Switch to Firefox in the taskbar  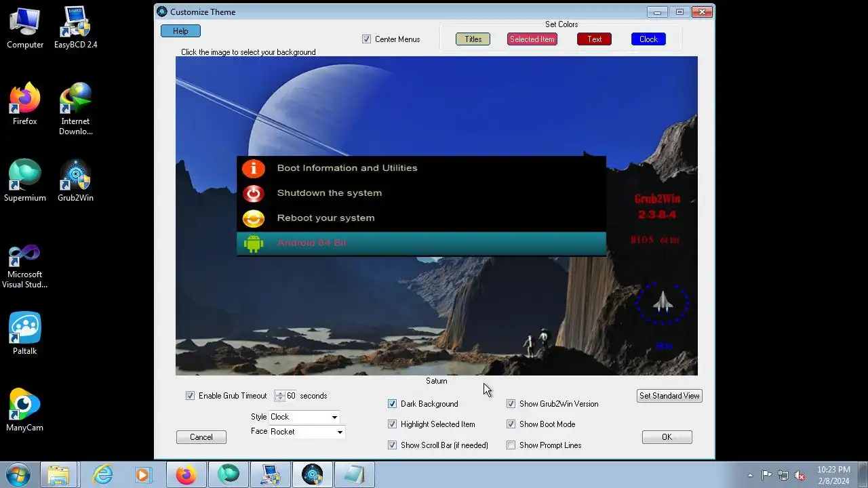click(186, 474)
